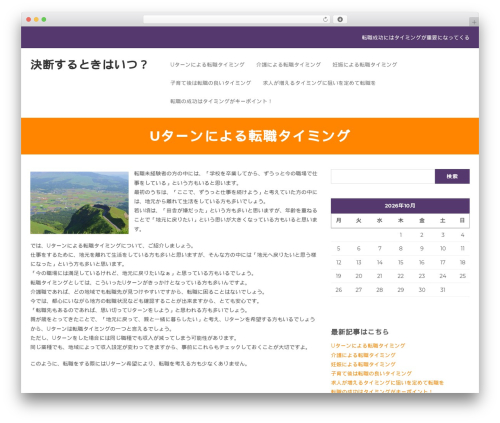The height and width of the screenshot is (423, 500).
Task: Open 妊娠による転職タイミング in the top navigation
Action: coord(365,65)
